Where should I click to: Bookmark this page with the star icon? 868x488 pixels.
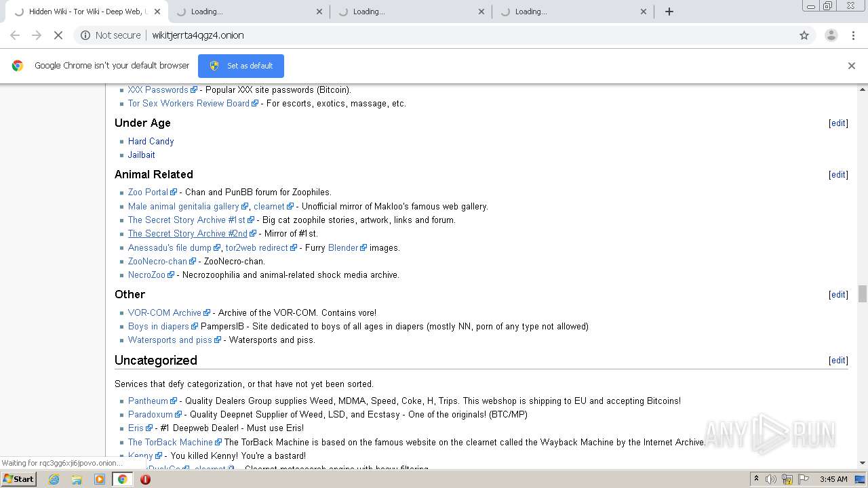tap(804, 35)
